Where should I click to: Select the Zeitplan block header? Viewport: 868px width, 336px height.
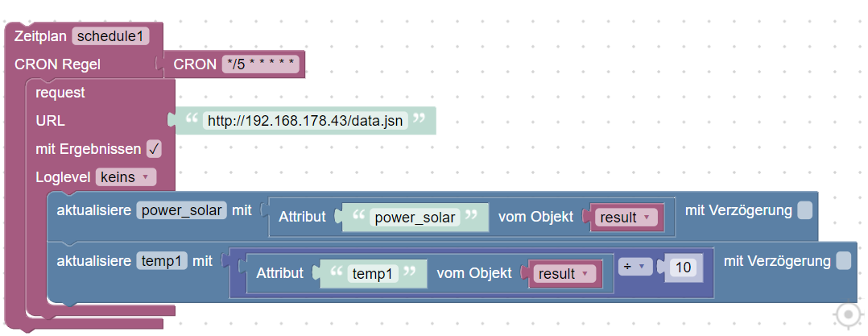coord(42,36)
